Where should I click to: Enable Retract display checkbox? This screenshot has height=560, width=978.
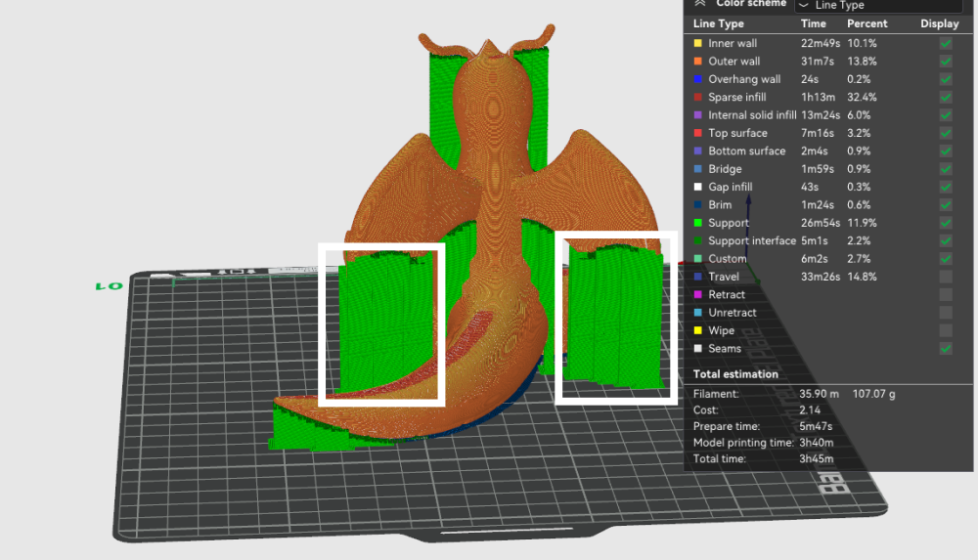click(946, 294)
